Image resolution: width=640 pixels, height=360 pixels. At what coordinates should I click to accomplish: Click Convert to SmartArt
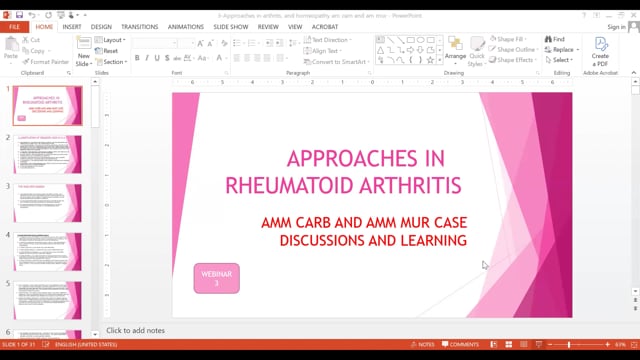click(x=336, y=62)
